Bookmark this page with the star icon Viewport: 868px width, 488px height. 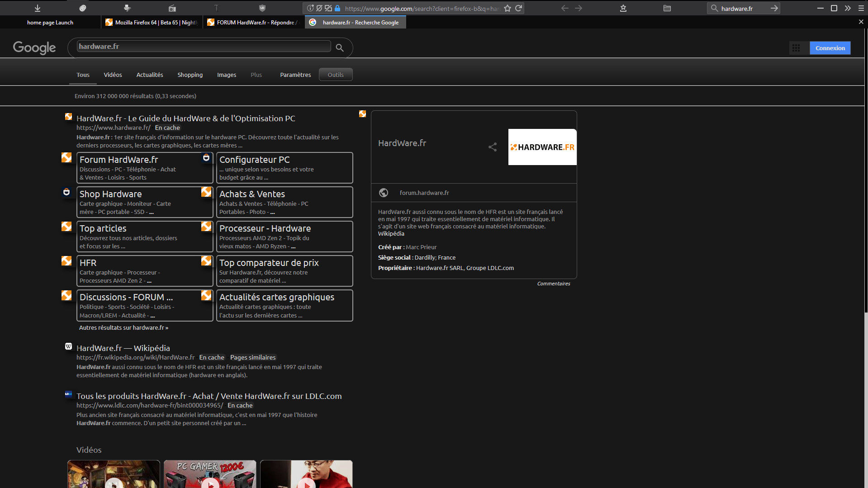pos(508,8)
